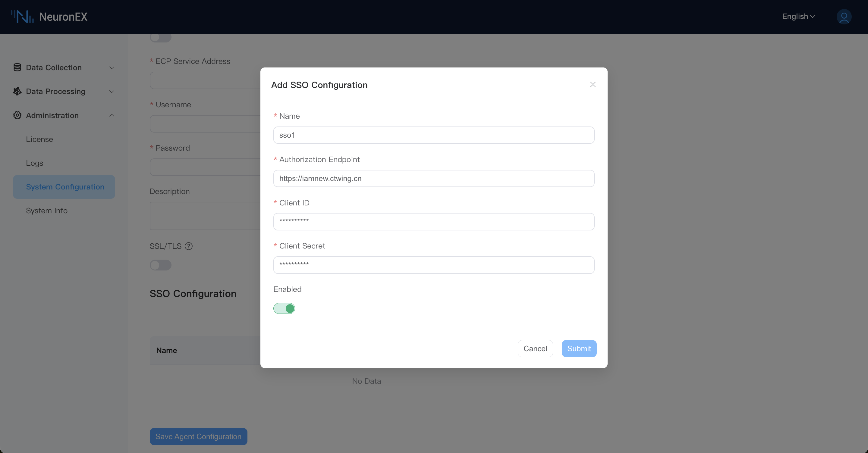Click the Data Collection database icon

[x=17, y=67]
